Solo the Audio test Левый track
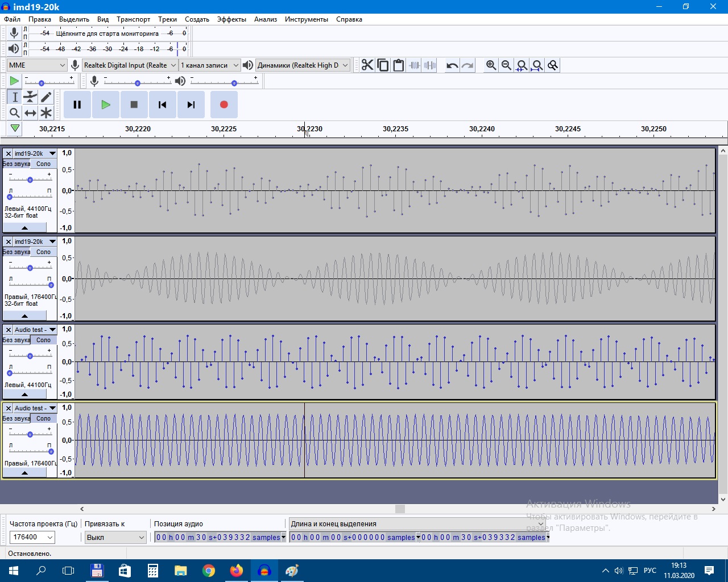This screenshot has width=728, height=582. tap(44, 340)
